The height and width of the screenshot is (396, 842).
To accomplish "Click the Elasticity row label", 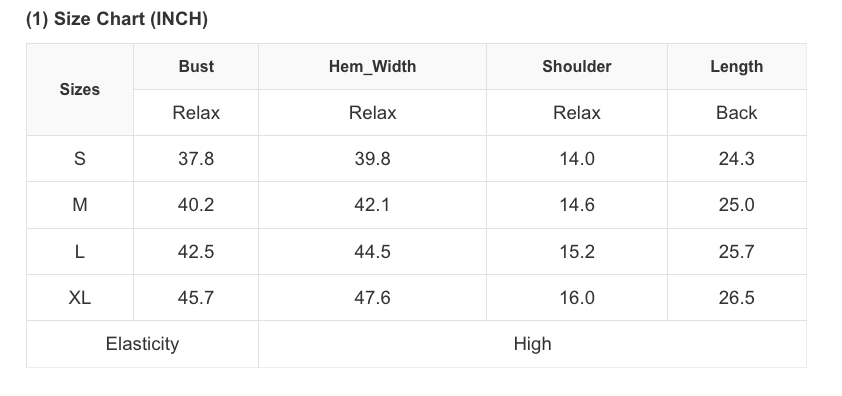I will 142,344.
